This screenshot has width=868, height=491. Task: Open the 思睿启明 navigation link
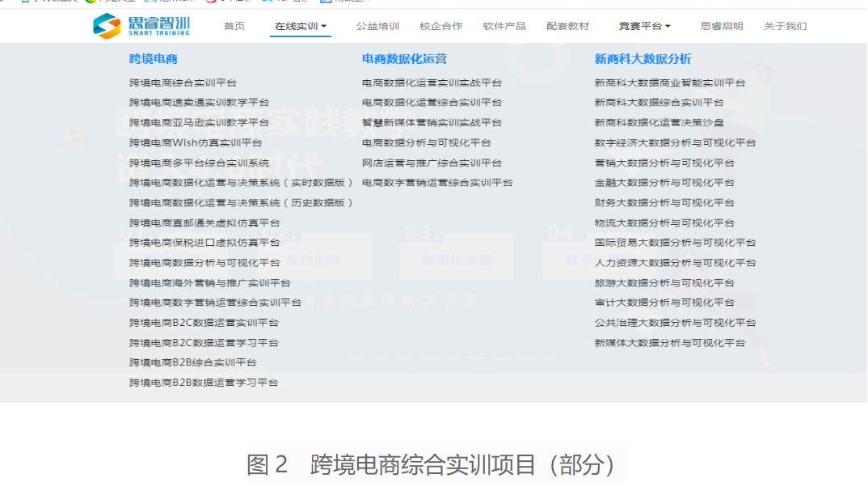click(x=722, y=26)
